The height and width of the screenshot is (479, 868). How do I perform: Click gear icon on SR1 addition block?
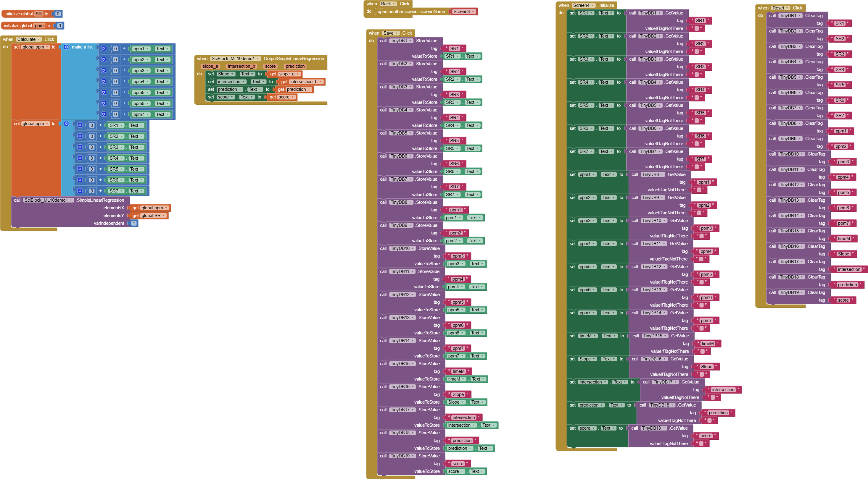click(80, 125)
